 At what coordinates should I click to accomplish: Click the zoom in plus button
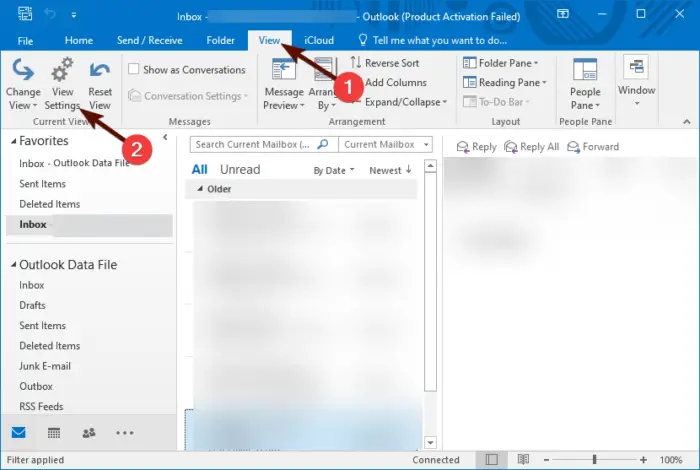[x=643, y=460]
